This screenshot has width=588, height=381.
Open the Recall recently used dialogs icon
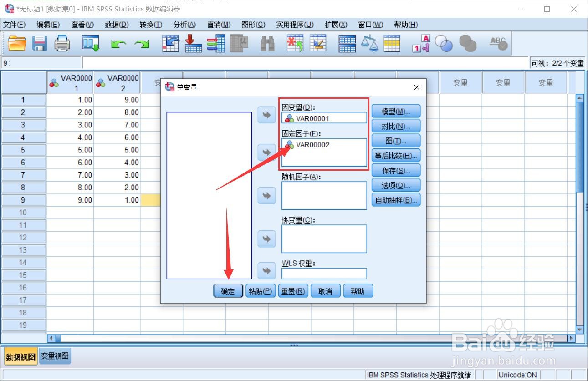click(91, 43)
